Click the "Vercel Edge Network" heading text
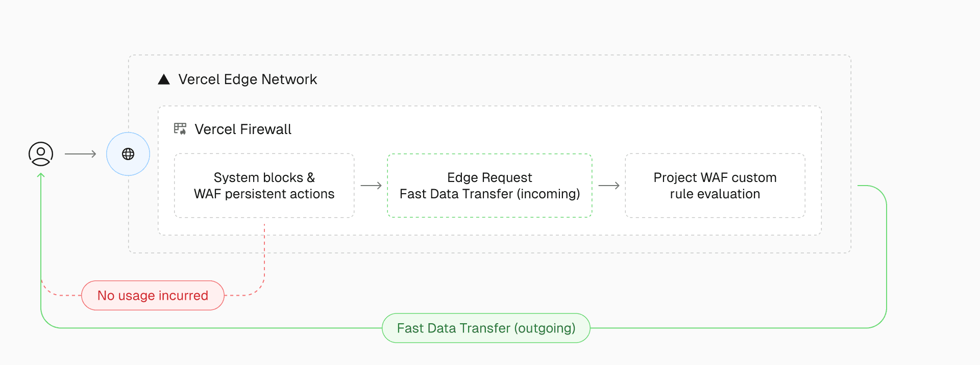The height and width of the screenshot is (365, 980). [248, 80]
